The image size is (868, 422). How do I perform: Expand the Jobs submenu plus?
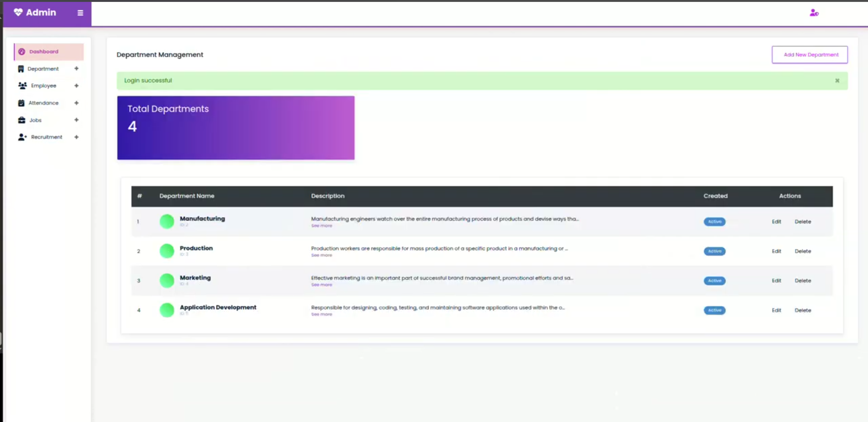click(77, 120)
